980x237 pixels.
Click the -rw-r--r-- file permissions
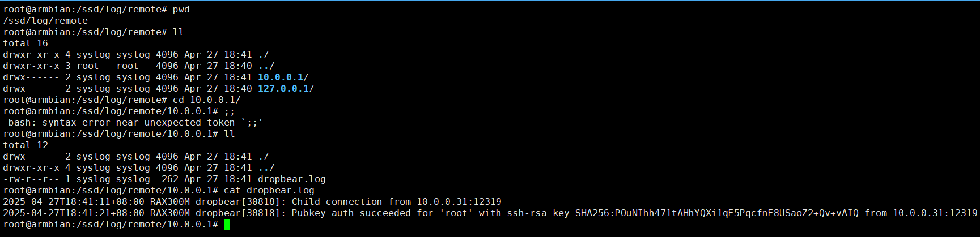pos(31,179)
